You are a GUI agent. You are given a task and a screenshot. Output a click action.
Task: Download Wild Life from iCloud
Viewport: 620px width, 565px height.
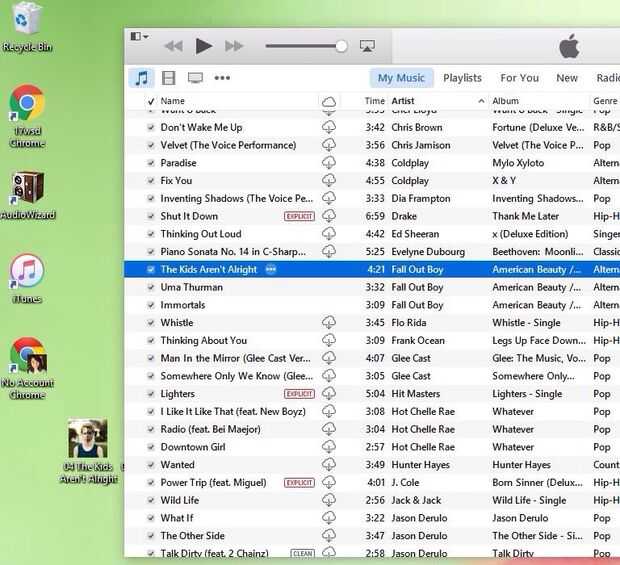click(329, 500)
